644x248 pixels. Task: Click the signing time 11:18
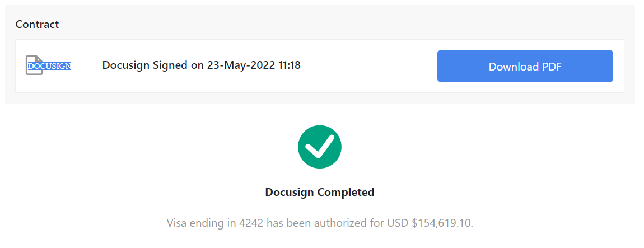click(x=290, y=65)
